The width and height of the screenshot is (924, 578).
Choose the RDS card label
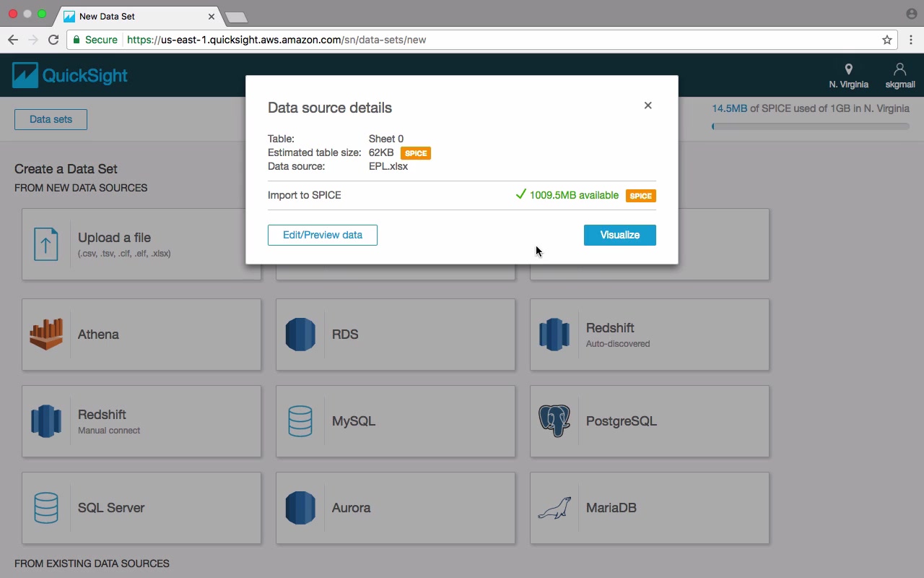345,335
